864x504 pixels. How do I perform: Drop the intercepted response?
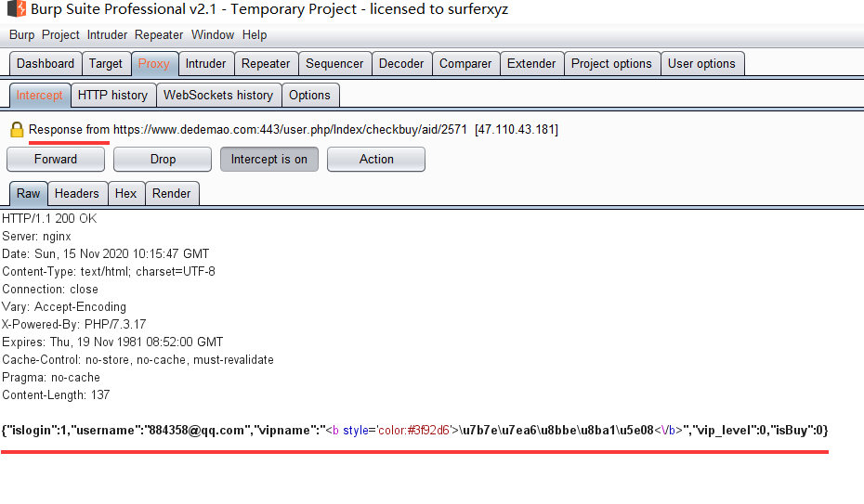coord(163,159)
